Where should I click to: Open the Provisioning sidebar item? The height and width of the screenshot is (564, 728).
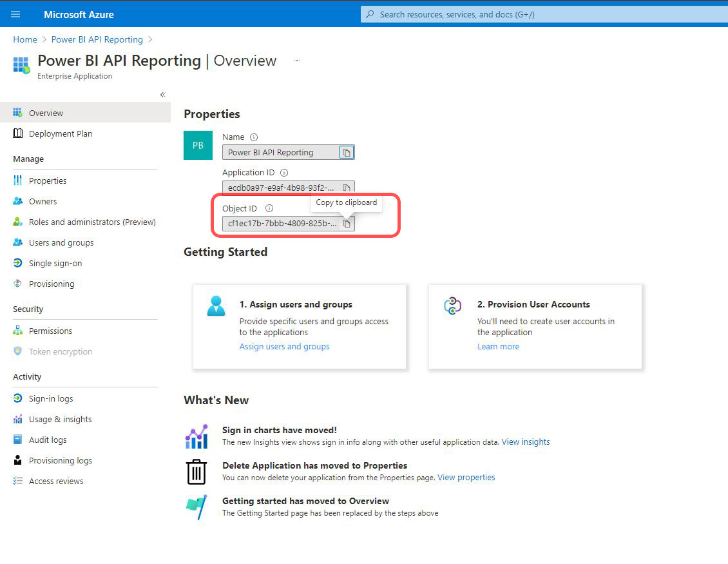(51, 284)
